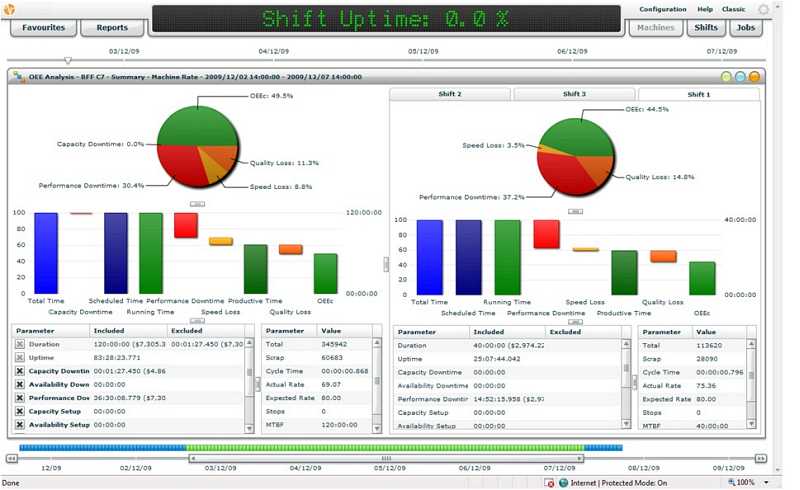This screenshot has height=490, width=800.
Task: Toggle the Performance Downtime parameter checkbox
Action: point(19,398)
